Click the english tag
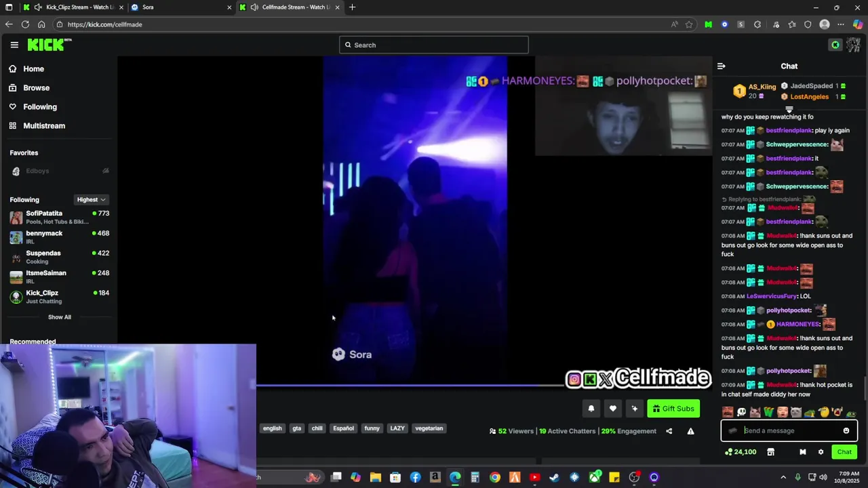The height and width of the screenshot is (488, 868). [272, 428]
